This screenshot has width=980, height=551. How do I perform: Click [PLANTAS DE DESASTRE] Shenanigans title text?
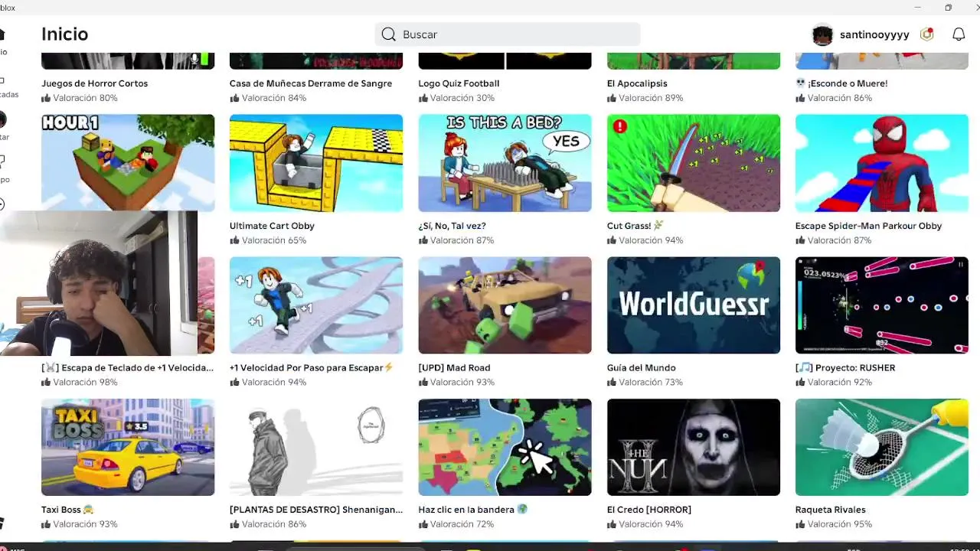pos(316,510)
